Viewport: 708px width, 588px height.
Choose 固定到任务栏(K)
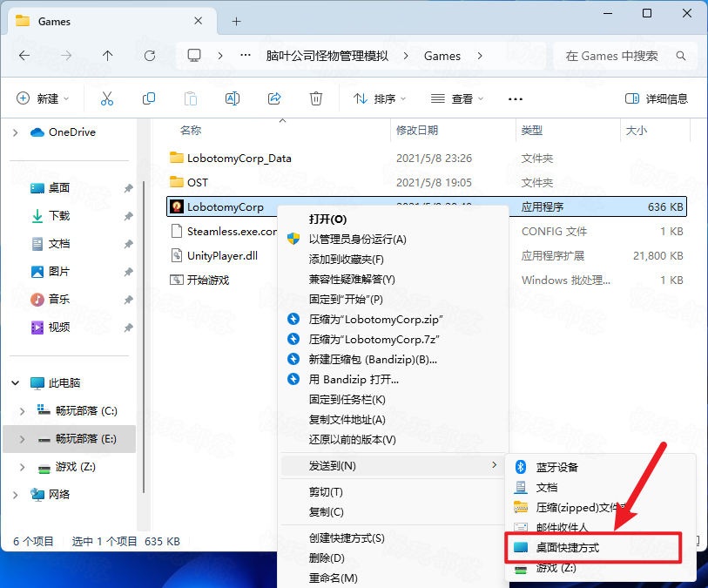393,400
